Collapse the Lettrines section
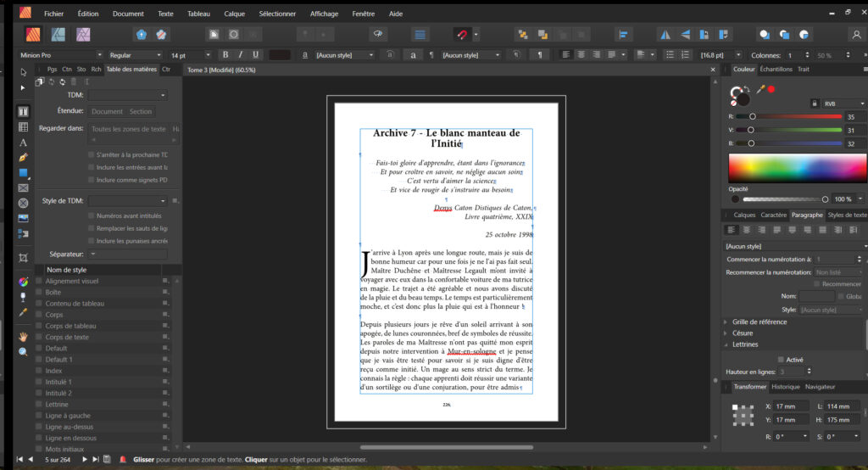The height and width of the screenshot is (470, 868). pos(726,344)
